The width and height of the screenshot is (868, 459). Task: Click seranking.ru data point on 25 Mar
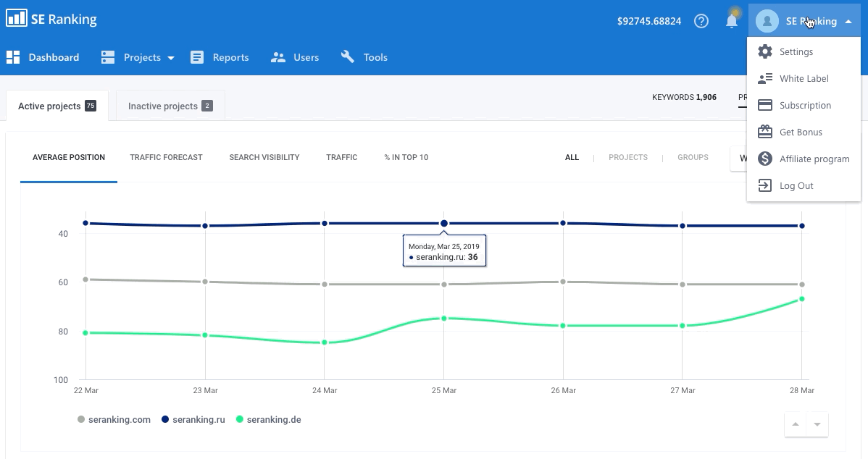click(x=444, y=224)
